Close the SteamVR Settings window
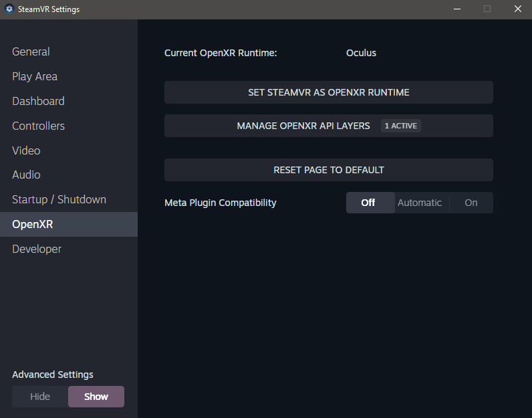This screenshot has height=418, width=532. 517,9
